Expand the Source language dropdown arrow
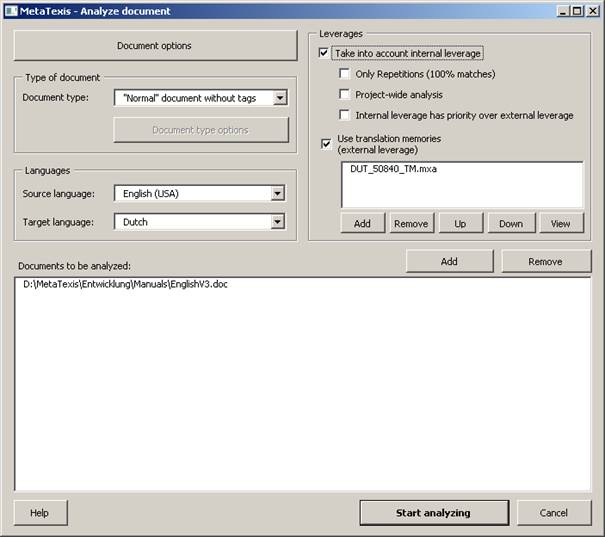Viewport: 605px width, 537px height. 277,193
